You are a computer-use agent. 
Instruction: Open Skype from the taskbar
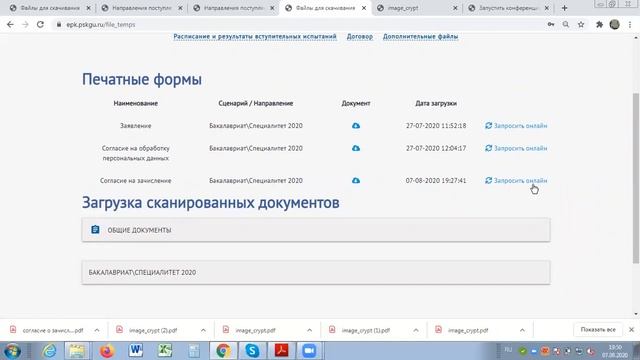(x=252, y=351)
